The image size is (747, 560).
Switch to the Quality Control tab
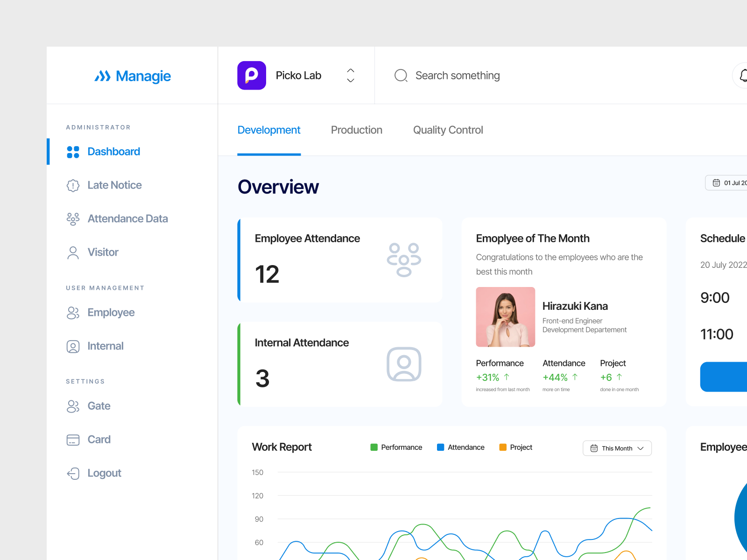(448, 130)
